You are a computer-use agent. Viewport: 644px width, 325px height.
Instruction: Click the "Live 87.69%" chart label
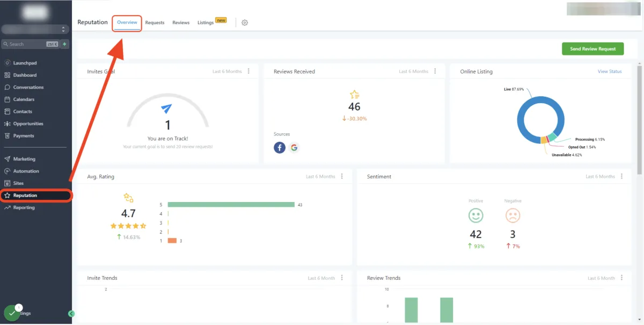514,89
